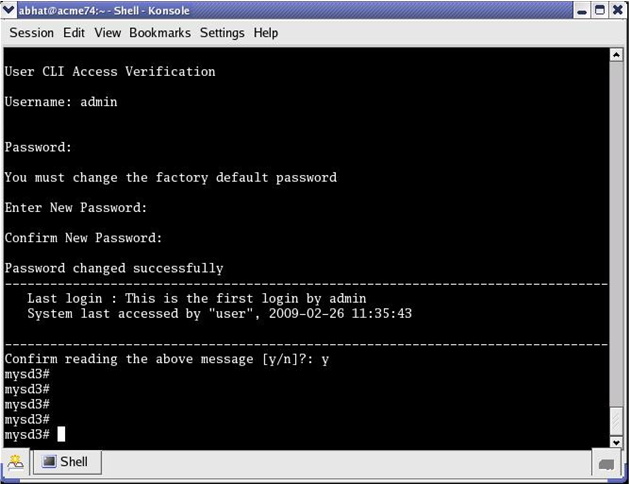Click the Konsole icon in the title bar

tap(9, 10)
